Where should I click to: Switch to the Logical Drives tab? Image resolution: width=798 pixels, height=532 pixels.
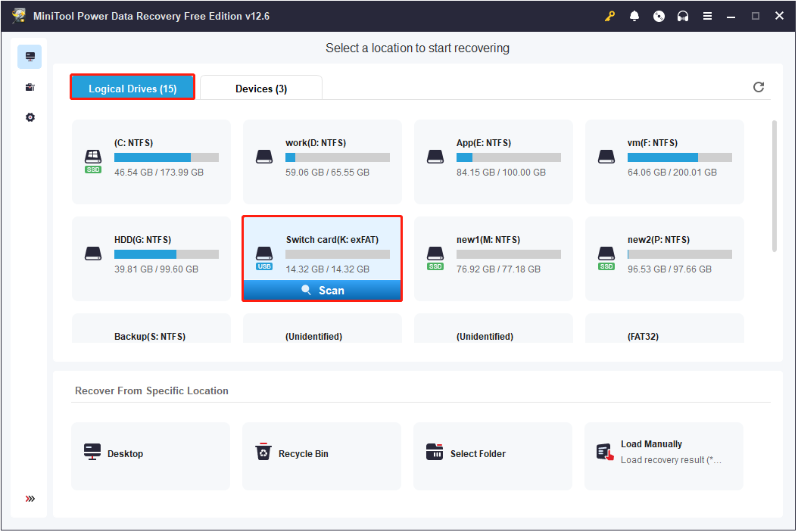pos(132,87)
